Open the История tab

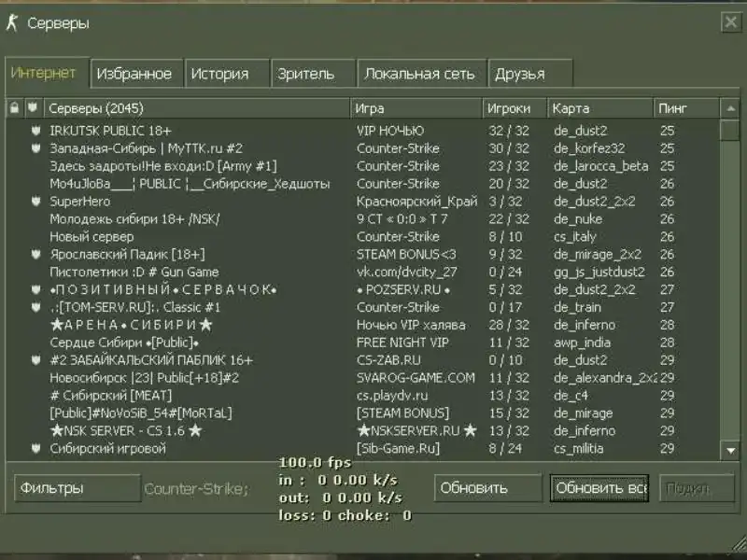(x=227, y=74)
